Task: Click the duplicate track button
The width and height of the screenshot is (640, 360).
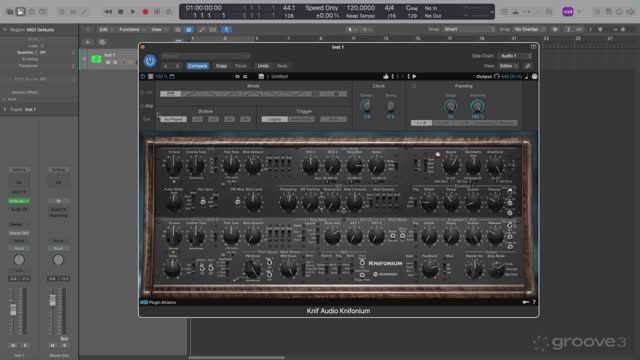Action: coord(102,42)
